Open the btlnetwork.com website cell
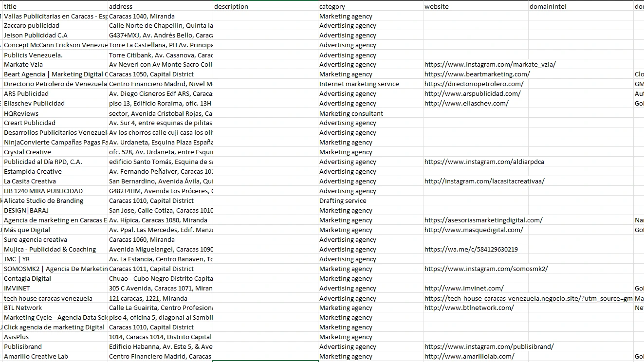This screenshot has width=644, height=362. [x=476, y=308]
